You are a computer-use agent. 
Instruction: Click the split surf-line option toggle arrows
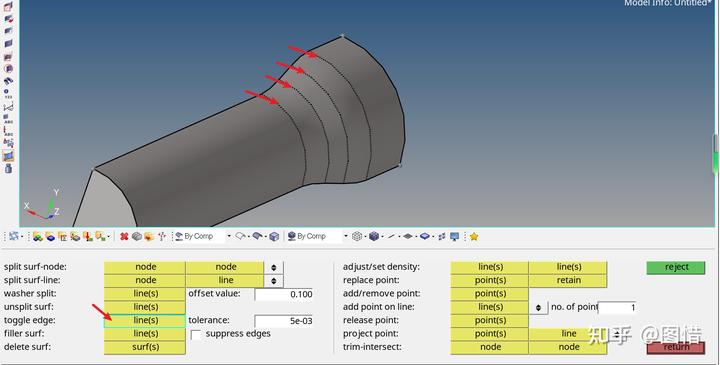pyautogui.click(x=274, y=281)
